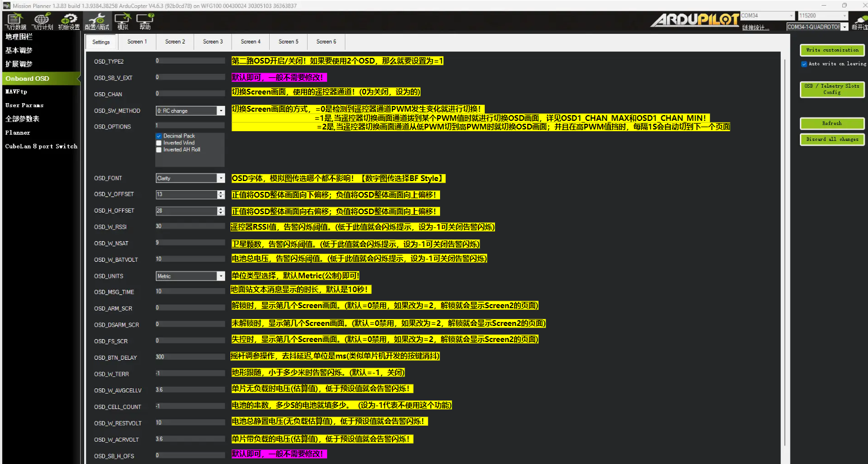The image size is (868, 464).
Task: Click the 帮助 help icon
Action: pos(145,22)
